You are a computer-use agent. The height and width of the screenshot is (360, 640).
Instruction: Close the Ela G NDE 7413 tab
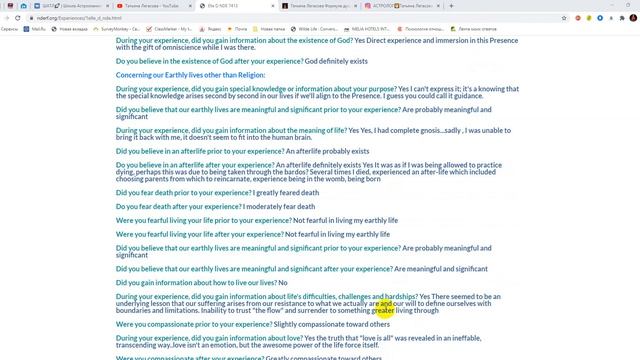[x=273, y=6]
